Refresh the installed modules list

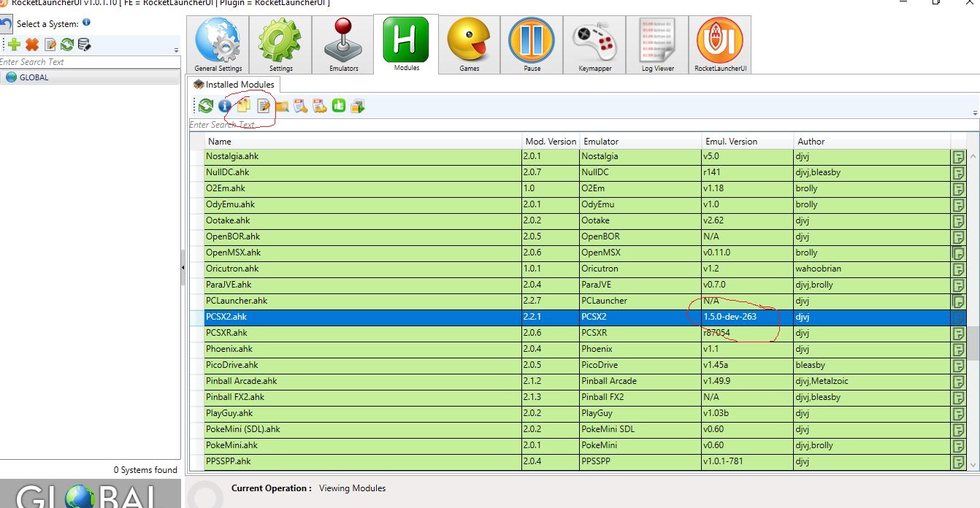[x=206, y=107]
